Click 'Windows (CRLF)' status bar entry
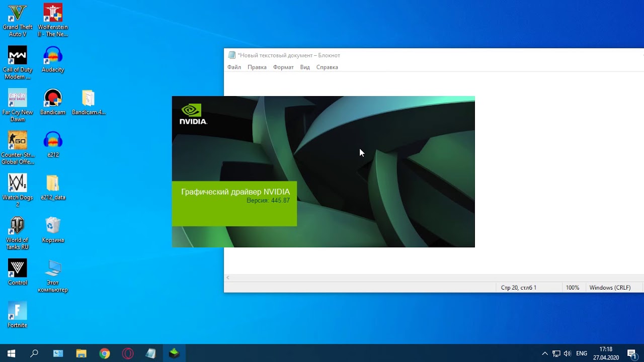 point(610,288)
